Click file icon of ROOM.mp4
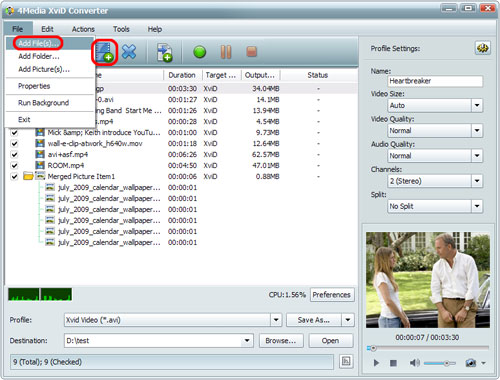Viewport: 500px width, 380px height. tap(40, 165)
